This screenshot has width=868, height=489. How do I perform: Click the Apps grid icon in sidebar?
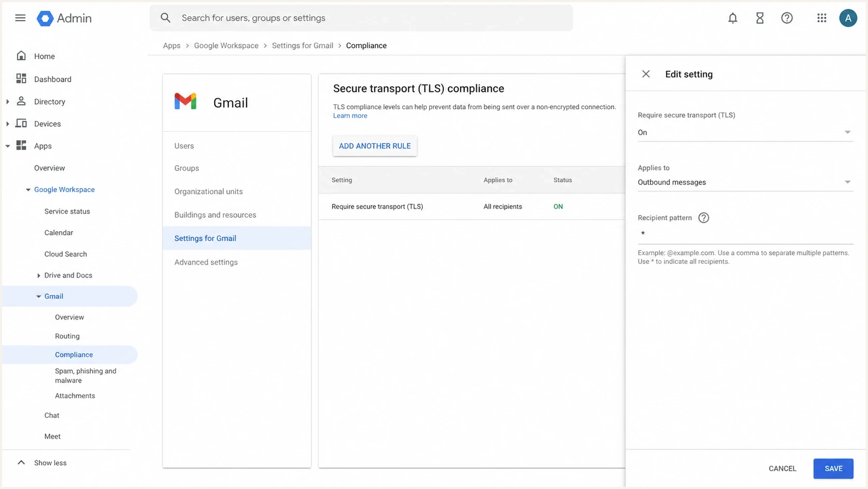point(21,146)
